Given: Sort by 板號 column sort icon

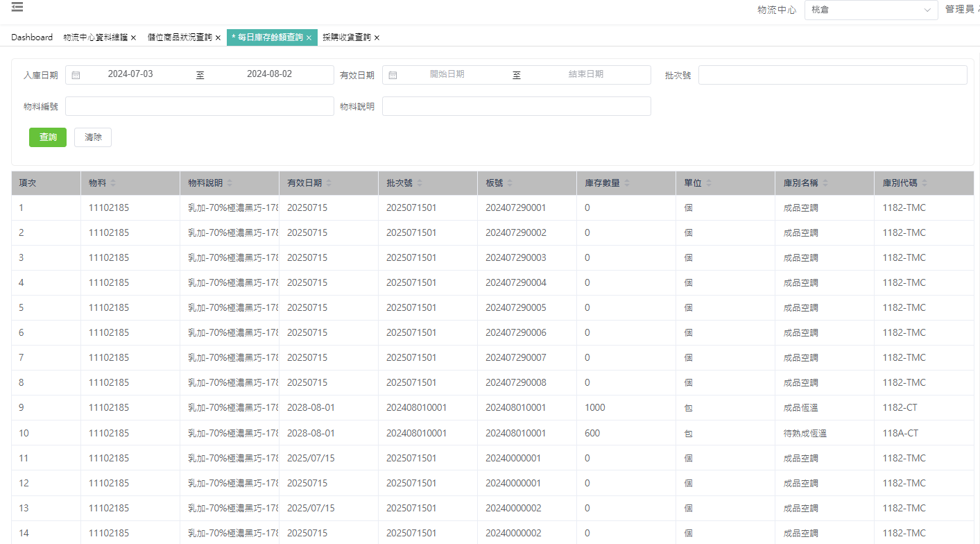Looking at the screenshot, I should pyautogui.click(x=510, y=183).
